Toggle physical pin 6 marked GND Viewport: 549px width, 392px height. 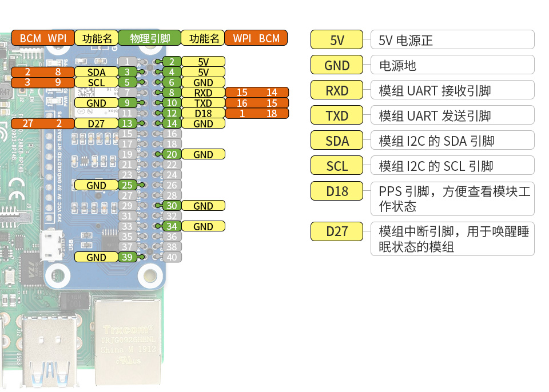(x=173, y=82)
